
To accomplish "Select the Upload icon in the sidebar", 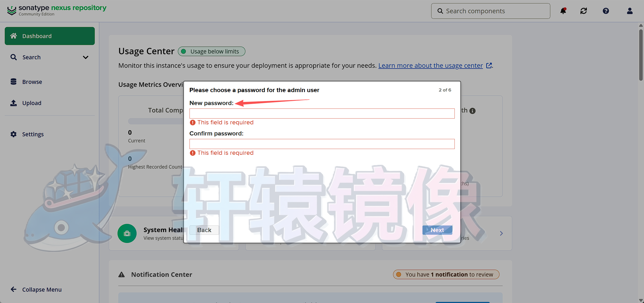I will coord(13,103).
